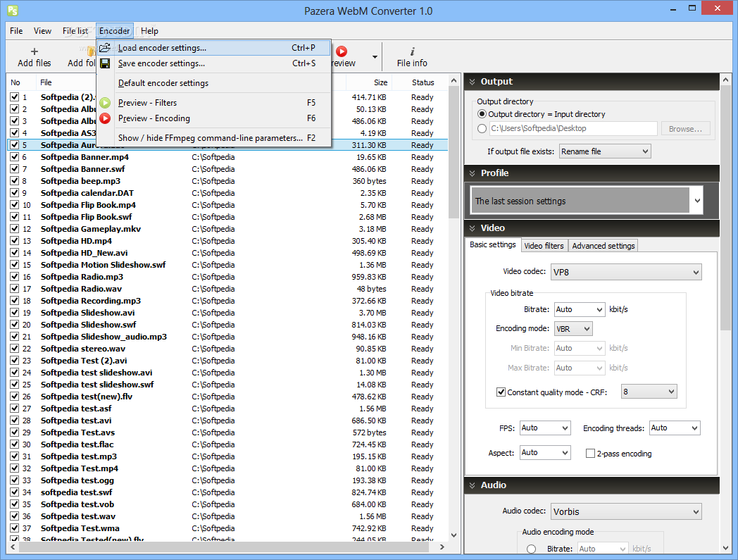Click the No column header
This screenshot has width=738, height=560.
pyautogui.click(x=22, y=82)
